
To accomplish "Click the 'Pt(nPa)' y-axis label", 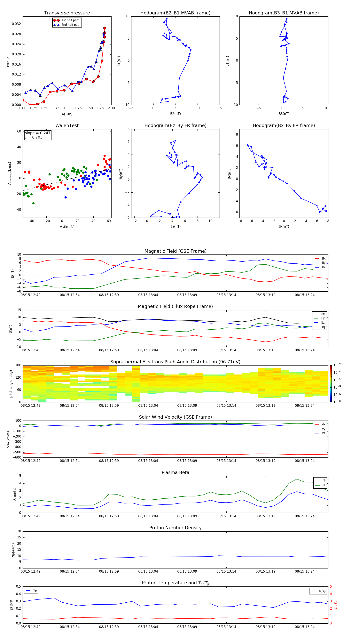I will [x=8, y=61].
